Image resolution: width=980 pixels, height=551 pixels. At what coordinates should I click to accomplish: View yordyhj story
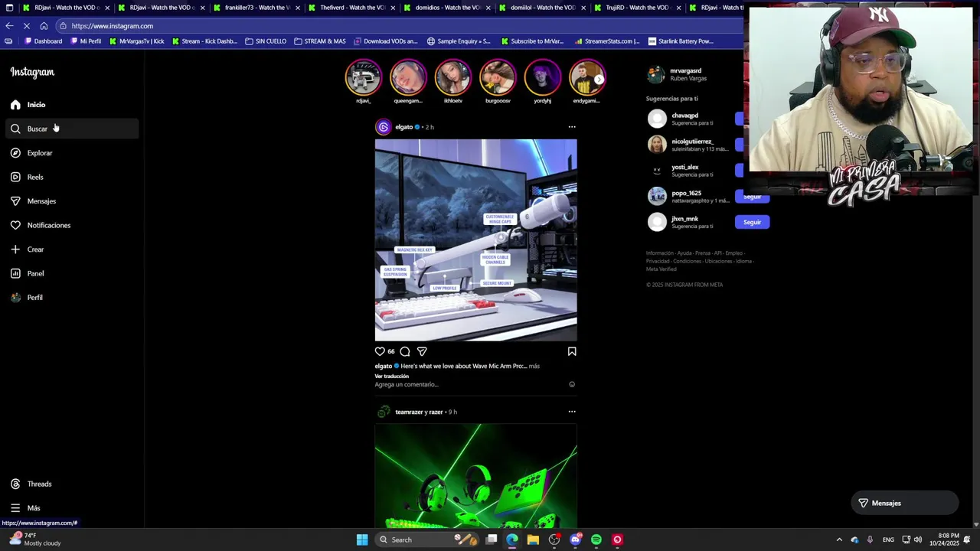(543, 78)
